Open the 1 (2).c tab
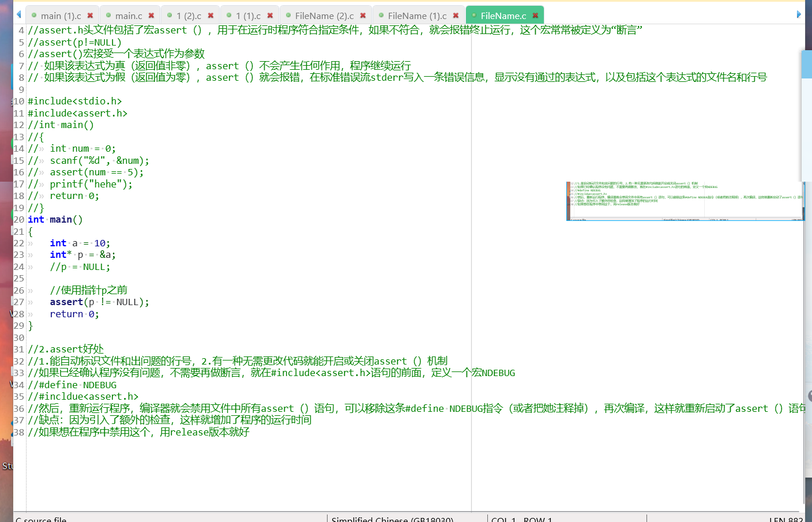 click(189, 16)
